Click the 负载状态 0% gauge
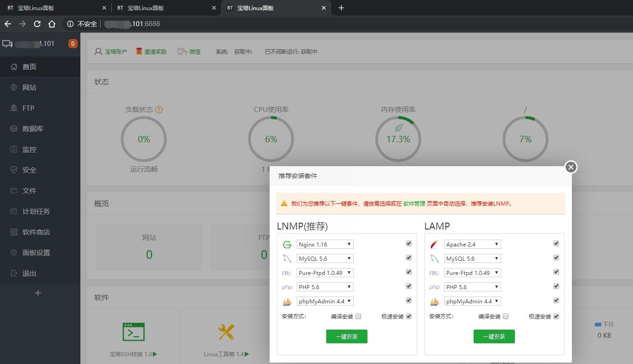The height and width of the screenshot is (364, 633). coord(144,139)
